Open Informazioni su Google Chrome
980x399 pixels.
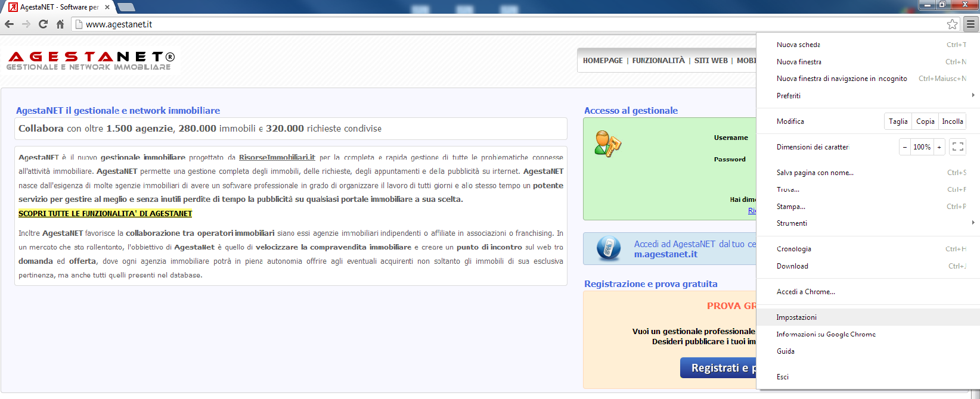coord(868,335)
